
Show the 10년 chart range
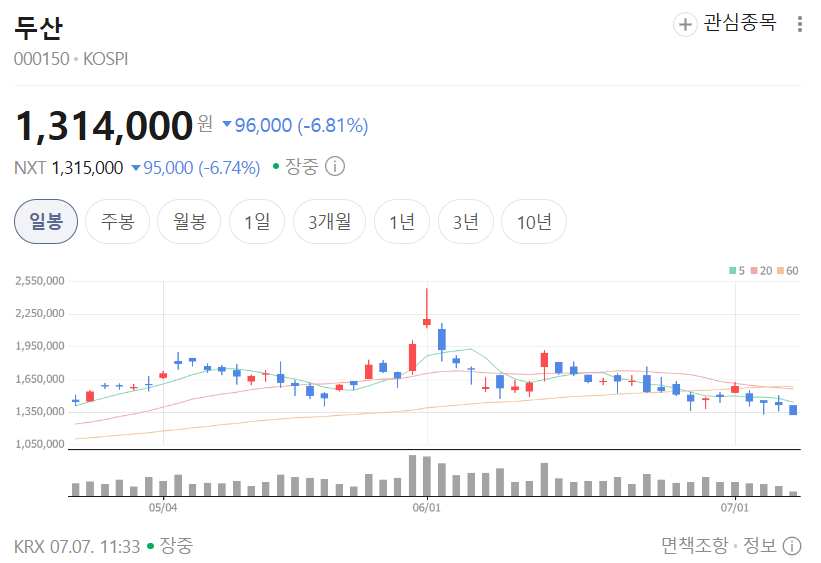coord(534,222)
